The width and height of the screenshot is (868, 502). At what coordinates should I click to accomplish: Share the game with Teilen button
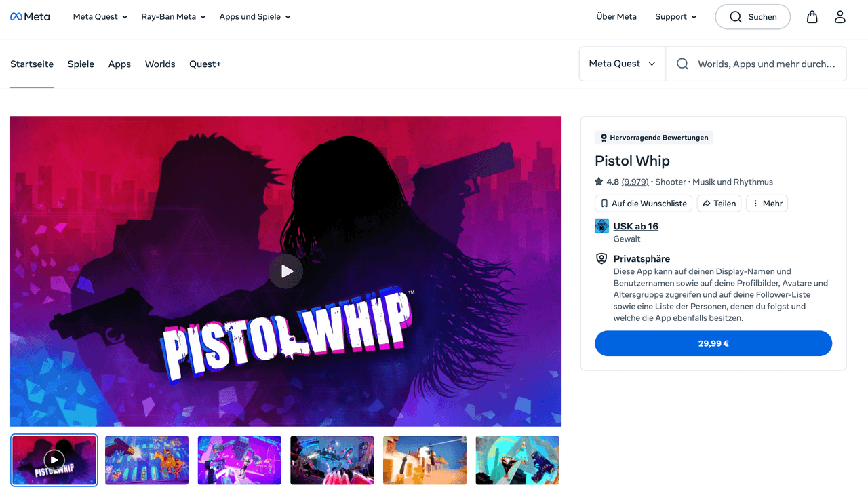pos(719,204)
